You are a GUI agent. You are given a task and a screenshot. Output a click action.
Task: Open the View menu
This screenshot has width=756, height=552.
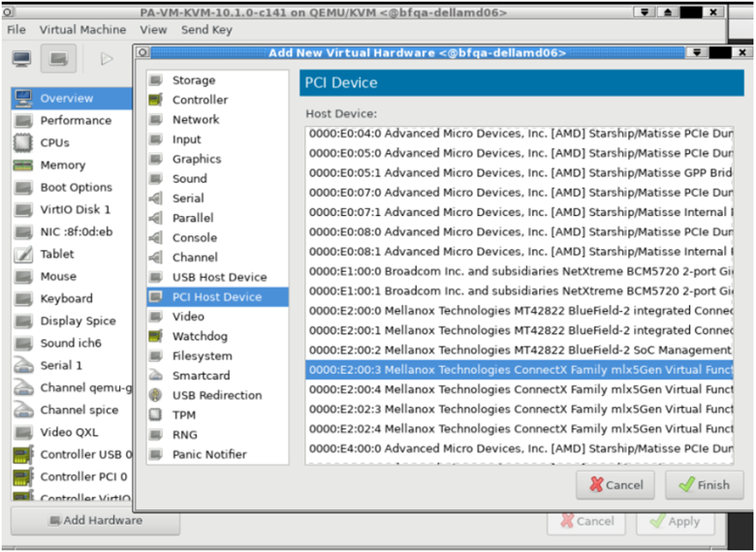[x=153, y=30]
